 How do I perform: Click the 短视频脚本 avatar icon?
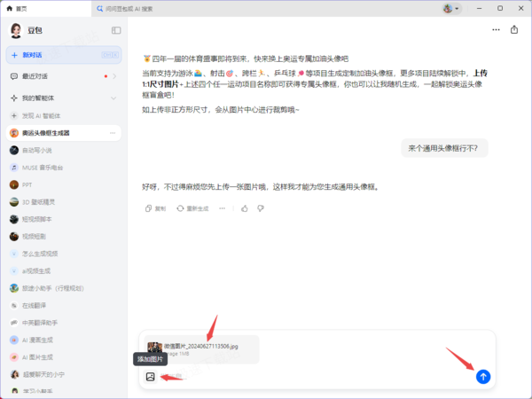pyautogui.click(x=14, y=219)
